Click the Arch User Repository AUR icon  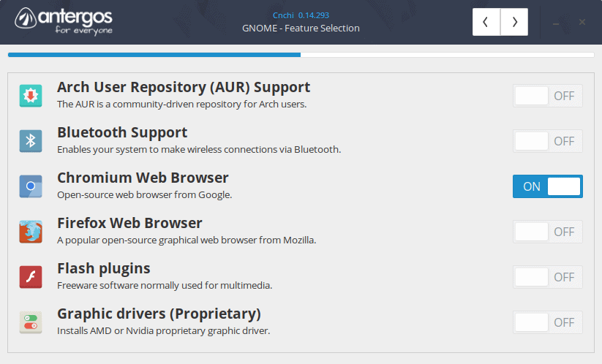(31, 96)
